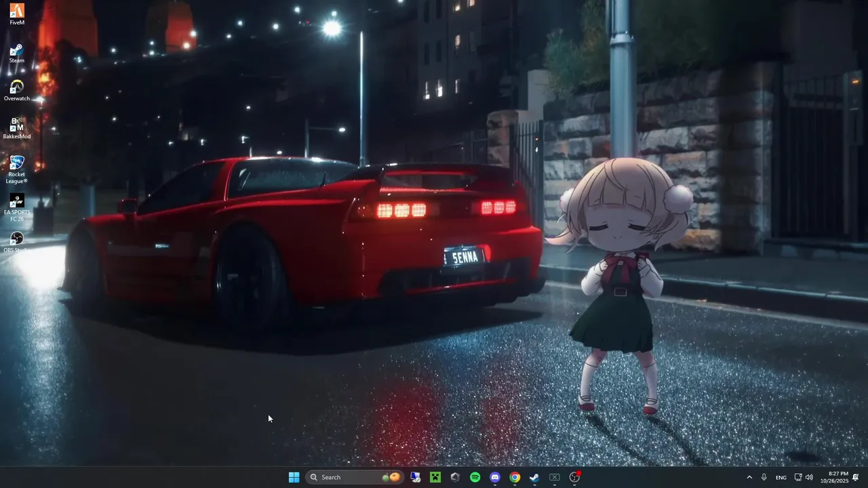Open the clock showing 8:27 PM
The image size is (868, 488).
(834, 477)
